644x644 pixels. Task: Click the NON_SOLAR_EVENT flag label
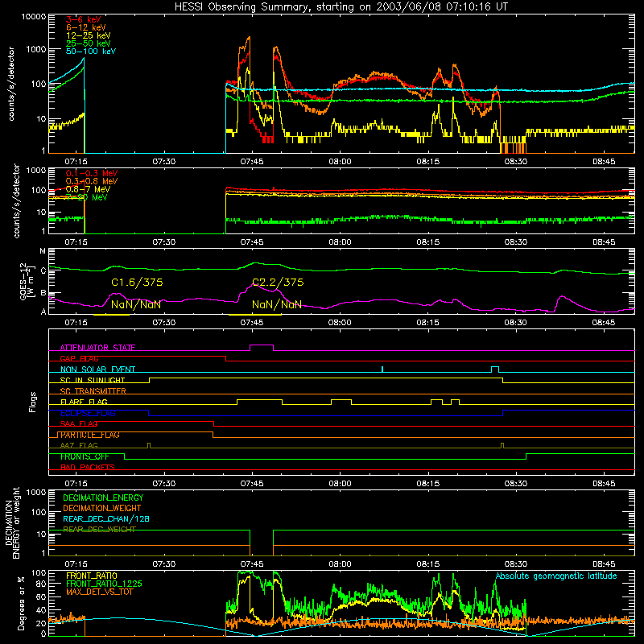[x=97, y=369]
